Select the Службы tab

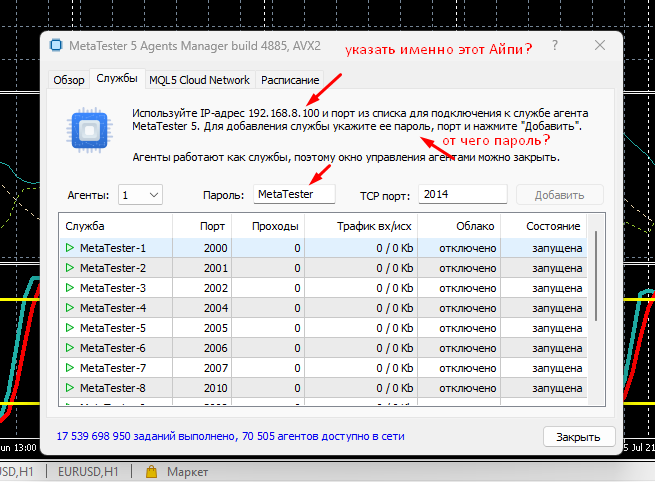[x=117, y=79]
